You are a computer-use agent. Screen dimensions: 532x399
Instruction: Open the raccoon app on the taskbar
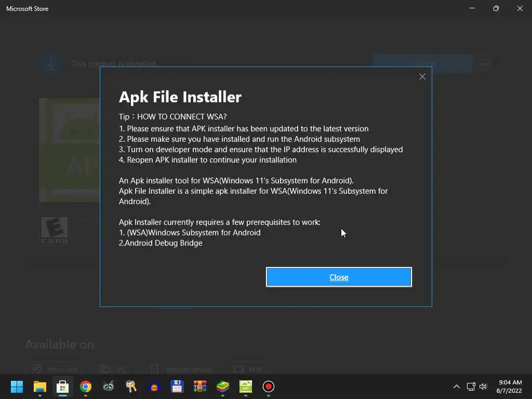pos(108,387)
